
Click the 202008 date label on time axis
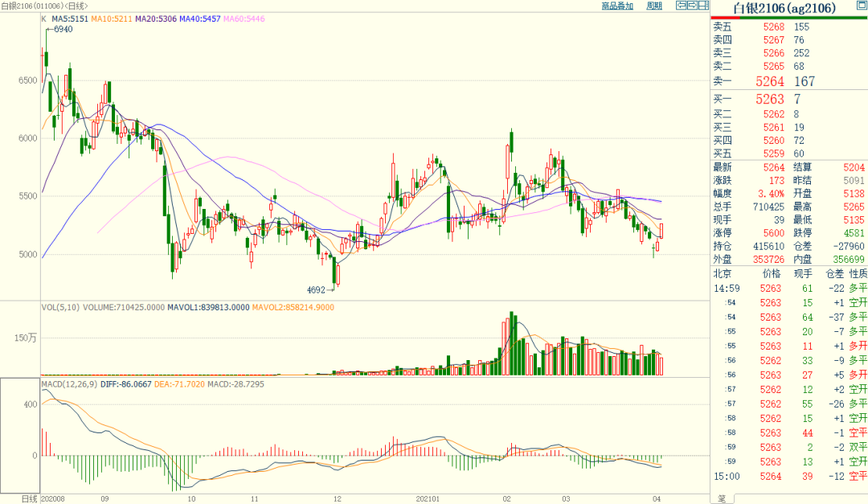pos(53,499)
